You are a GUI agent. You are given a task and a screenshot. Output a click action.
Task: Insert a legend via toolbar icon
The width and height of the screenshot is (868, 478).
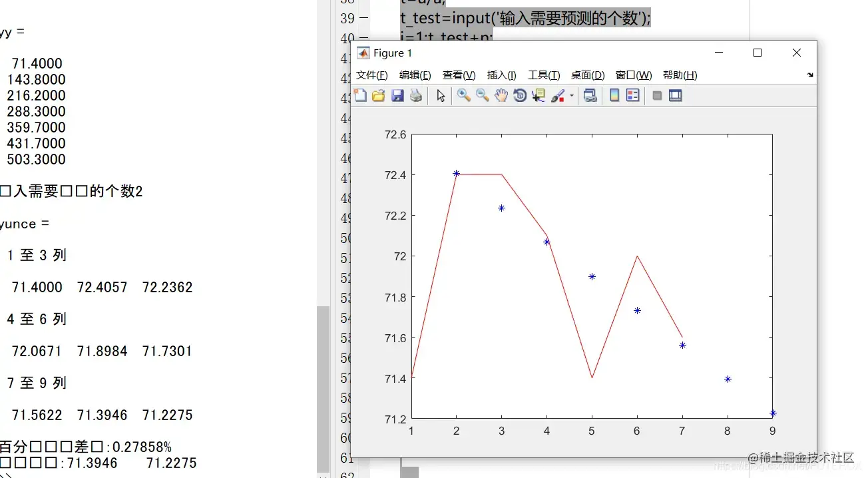pos(633,96)
